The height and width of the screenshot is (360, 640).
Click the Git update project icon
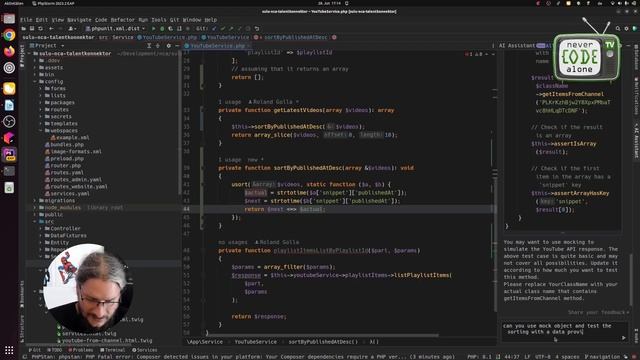tap(214, 29)
